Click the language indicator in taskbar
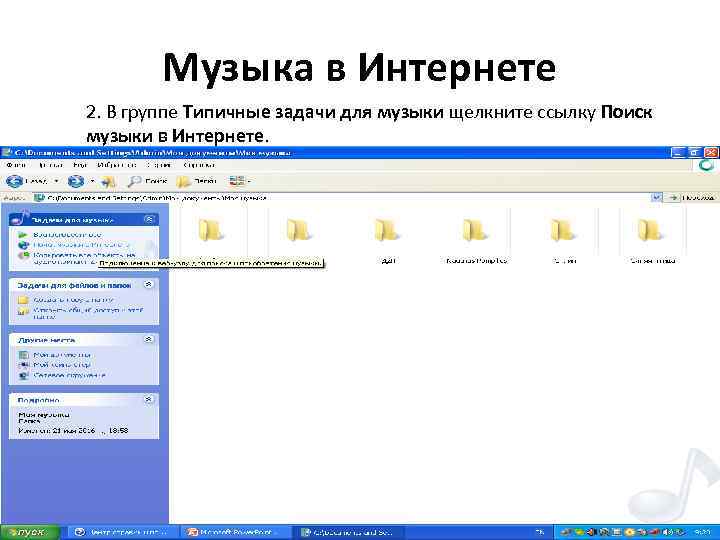The image size is (720, 540). [540, 533]
